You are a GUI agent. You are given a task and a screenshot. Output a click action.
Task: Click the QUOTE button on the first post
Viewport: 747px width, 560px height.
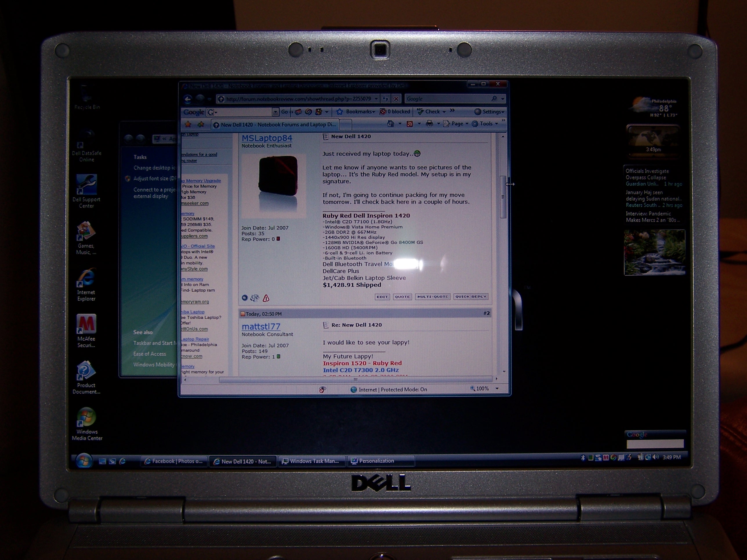(x=402, y=297)
